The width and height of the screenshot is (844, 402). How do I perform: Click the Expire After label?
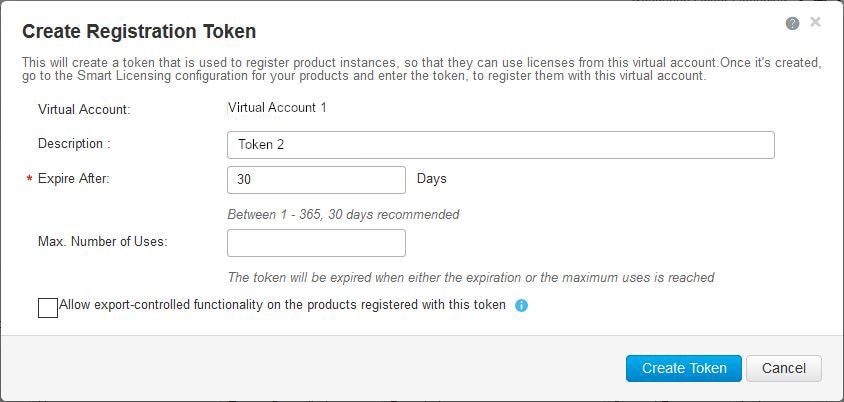pyautogui.click(x=74, y=179)
